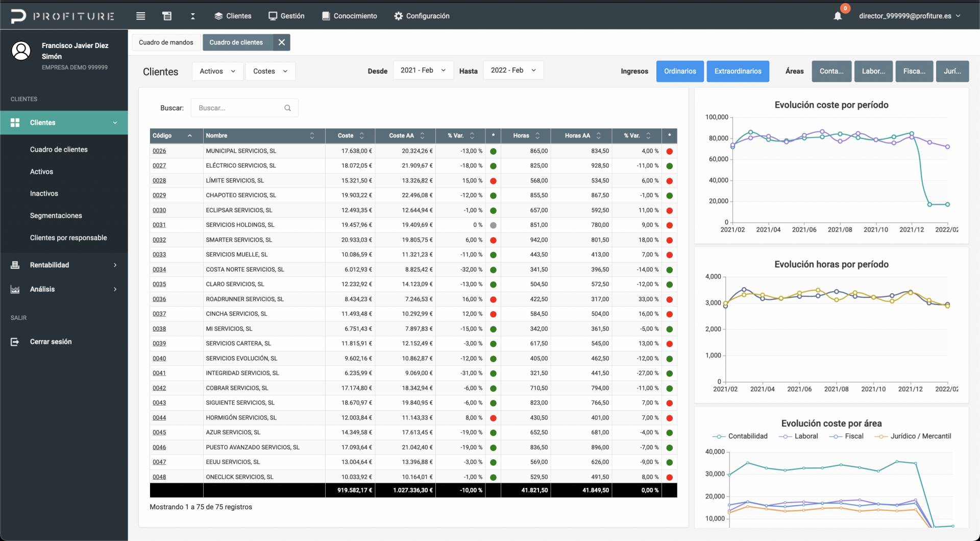Open the Costes dropdown

270,71
